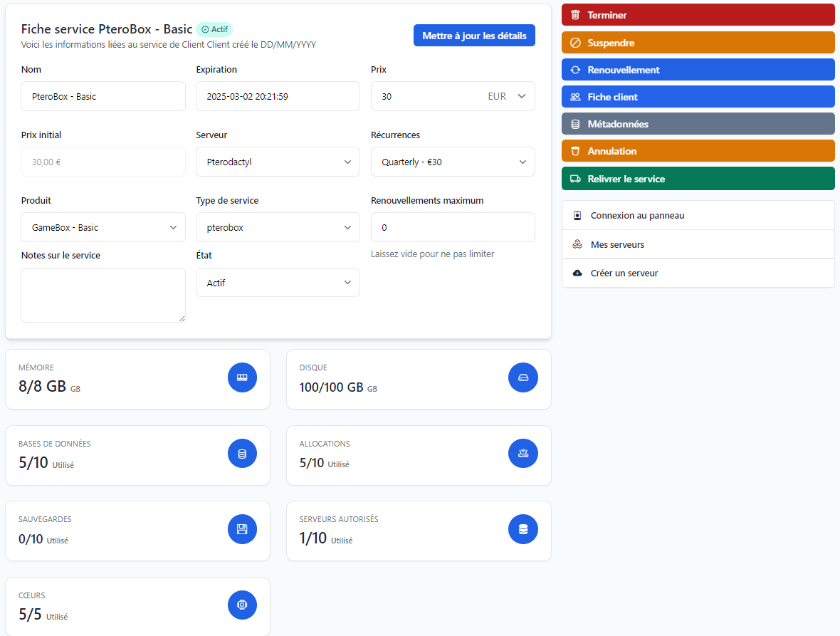840x636 pixels.
Task: Open the État dropdown set to Actif
Action: click(278, 283)
